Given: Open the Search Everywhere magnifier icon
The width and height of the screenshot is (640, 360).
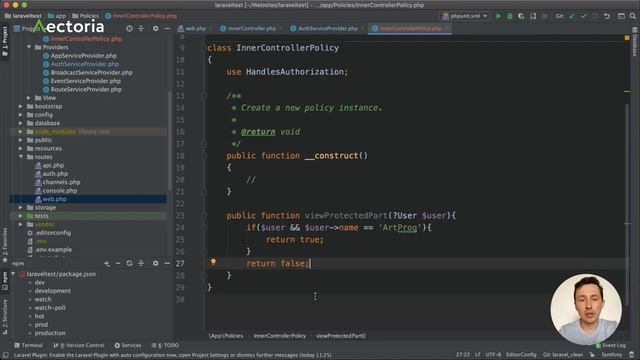Looking at the screenshot, I should tap(632, 16).
